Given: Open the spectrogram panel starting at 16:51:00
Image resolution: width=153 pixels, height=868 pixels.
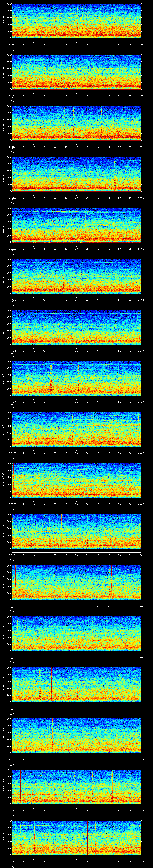Looking at the screenshot, I should coord(76,276).
